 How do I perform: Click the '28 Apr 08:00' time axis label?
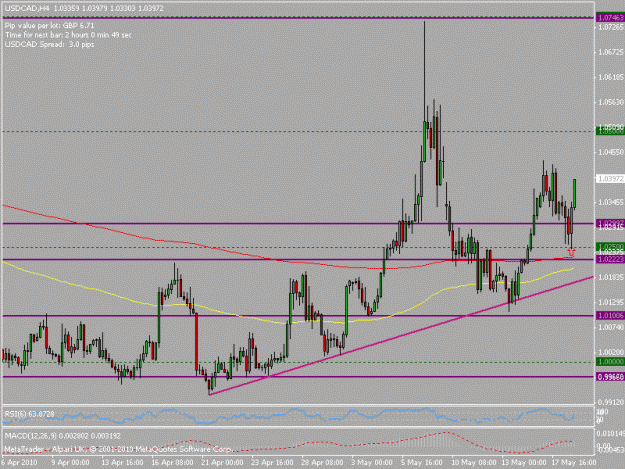click(x=322, y=462)
